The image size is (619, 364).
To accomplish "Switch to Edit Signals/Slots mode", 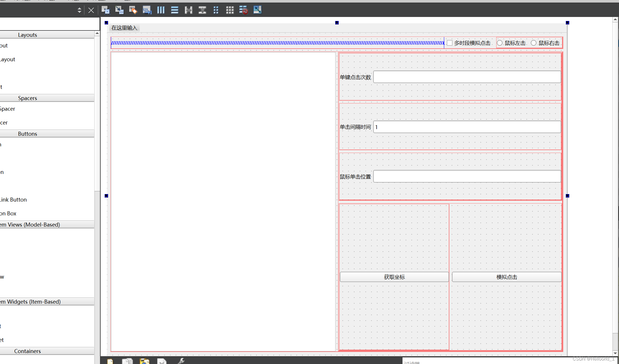I will 119,10.
